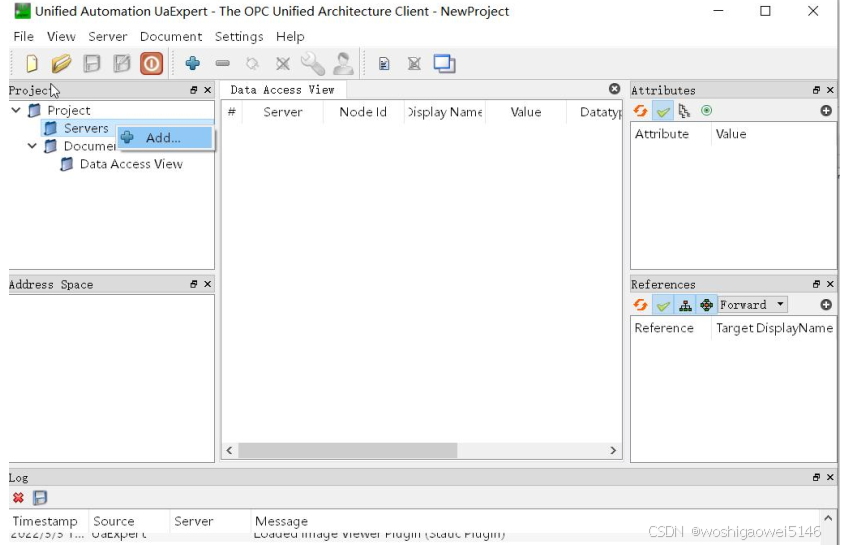This screenshot has height=547, width=843.
Task: Click the Disconnect server toolbar icon
Action: pos(283,64)
